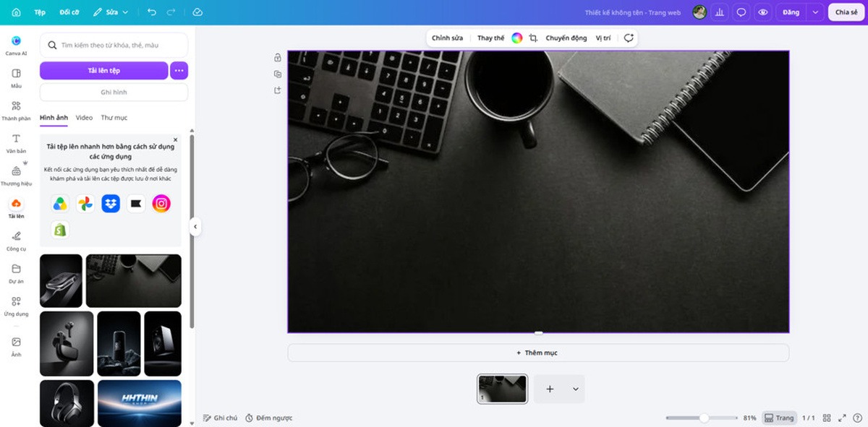
Task: Open the Ứng dụng apps panel
Action: 16,306
